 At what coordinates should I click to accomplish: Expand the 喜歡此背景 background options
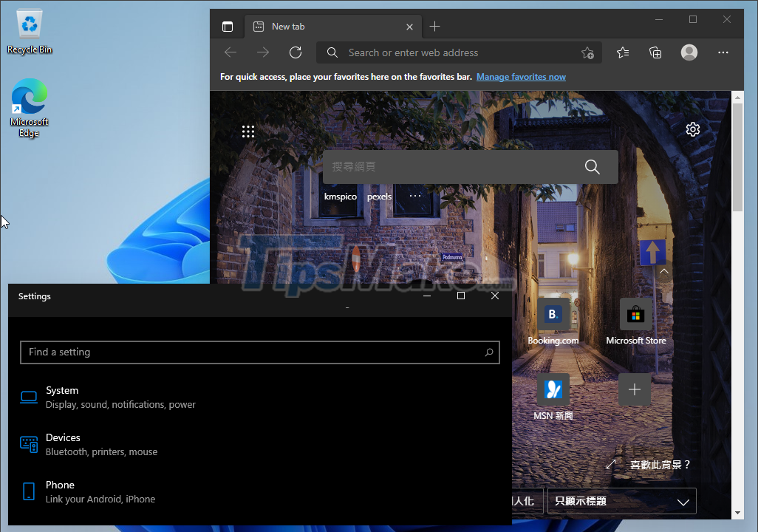(x=612, y=465)
